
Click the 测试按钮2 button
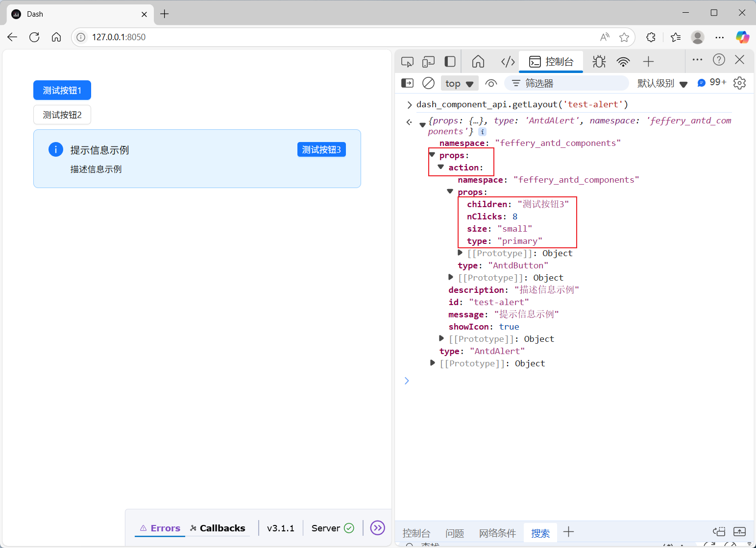click(62, 115)
